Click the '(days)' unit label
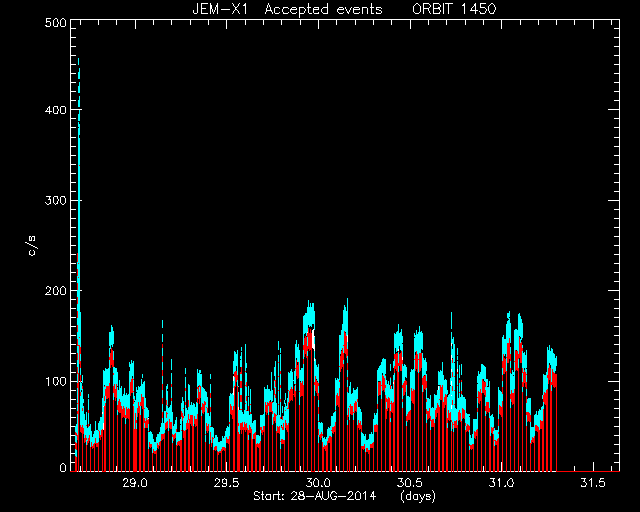The height and width of the screenshot is (512, 640). point(418,496)
